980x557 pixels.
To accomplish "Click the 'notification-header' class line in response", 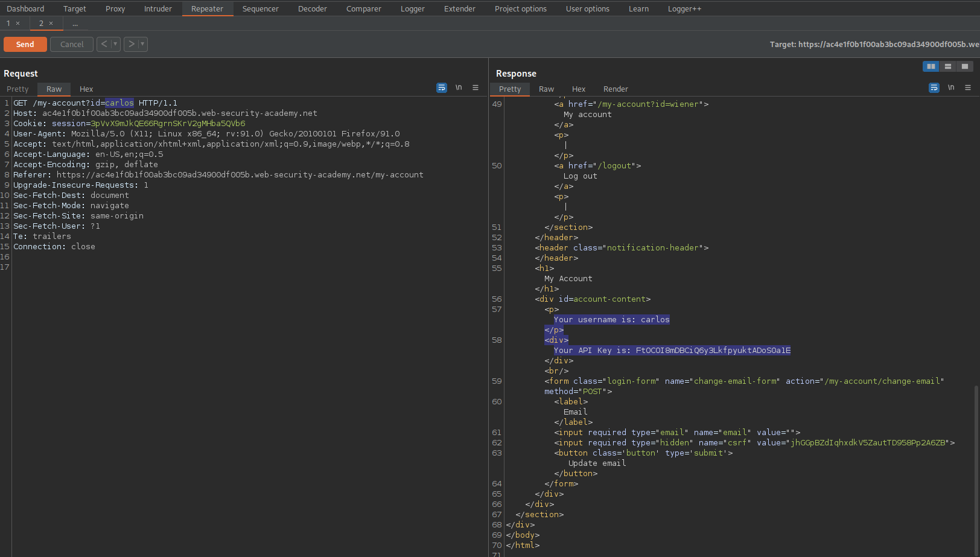I will click(622, 248).
